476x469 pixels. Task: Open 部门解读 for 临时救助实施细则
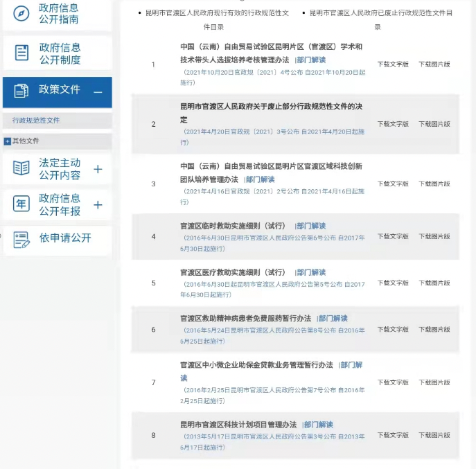coord(311,226)
